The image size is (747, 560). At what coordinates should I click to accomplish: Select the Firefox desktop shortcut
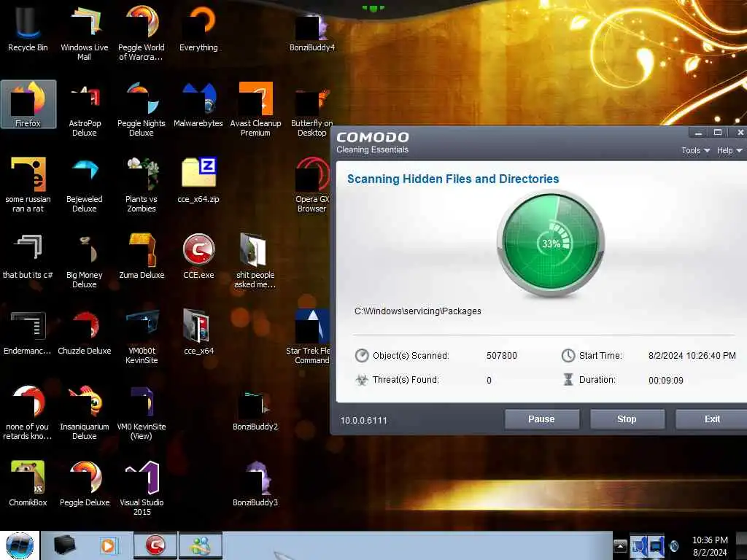[x=28, y=104]
